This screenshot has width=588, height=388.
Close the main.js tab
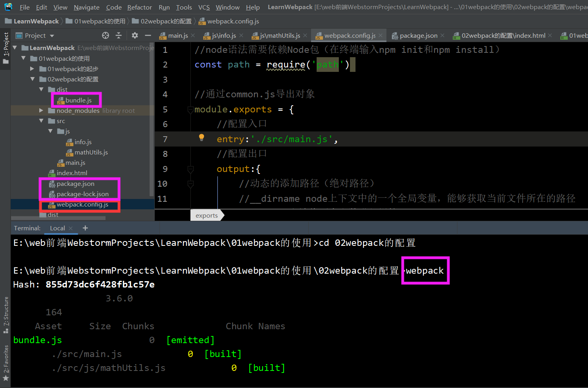coord(193,36)
